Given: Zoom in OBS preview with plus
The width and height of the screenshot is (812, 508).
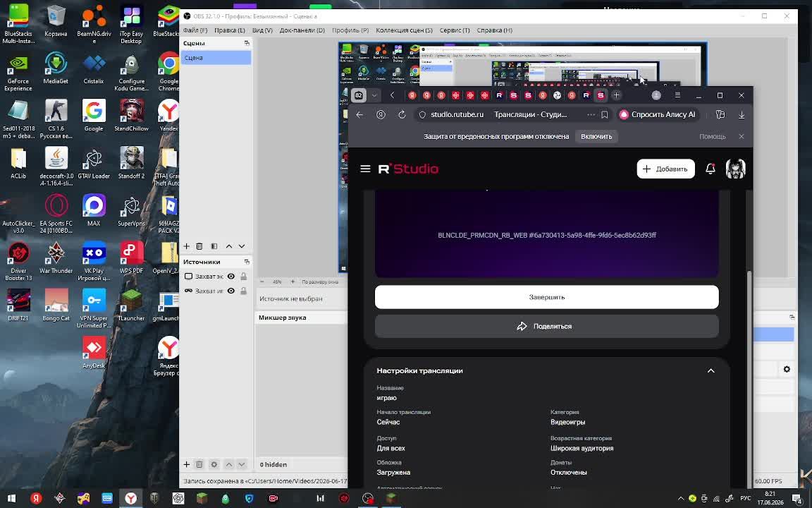Looking at the screenshot, I should tap(293, 282).
